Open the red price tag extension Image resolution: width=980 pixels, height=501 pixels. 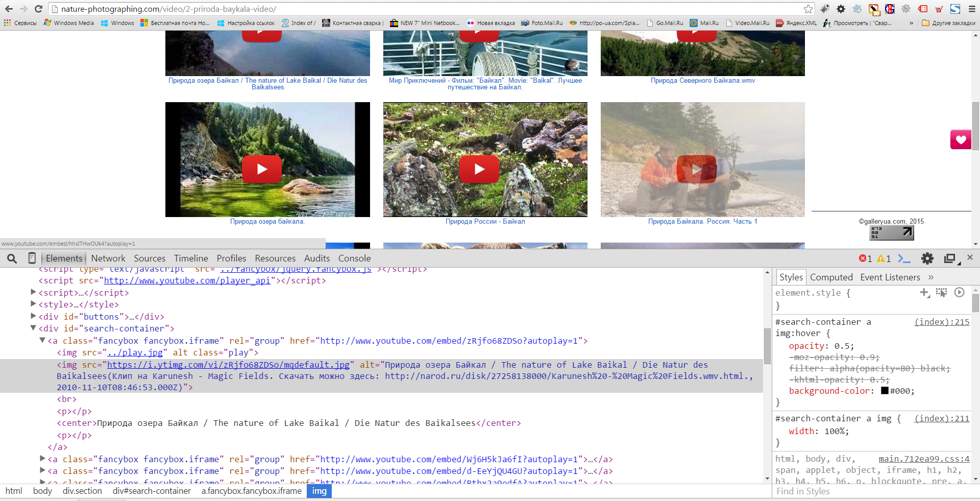pyautogui.click(x=922, y=9)
